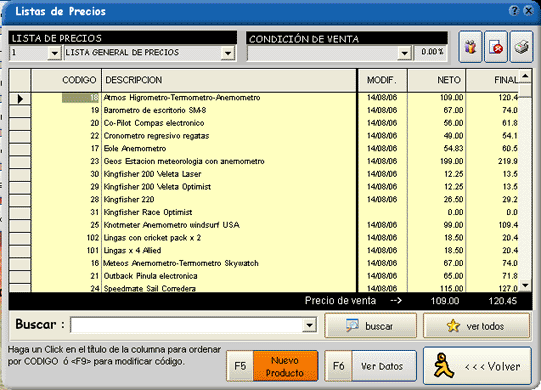Click the printer icon button
The height and width of the screenshot is (390, 541).
coord(521,47)
